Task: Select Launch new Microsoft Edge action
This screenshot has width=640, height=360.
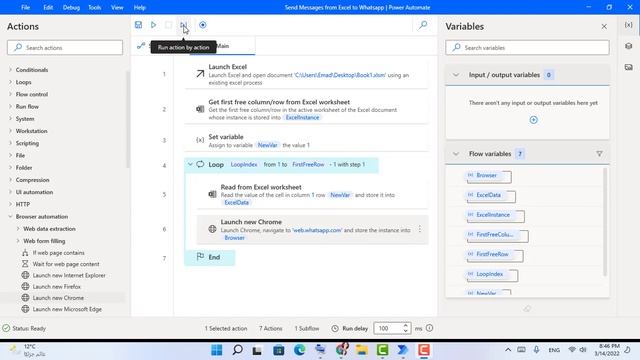Action: click(x=67, y=309)
